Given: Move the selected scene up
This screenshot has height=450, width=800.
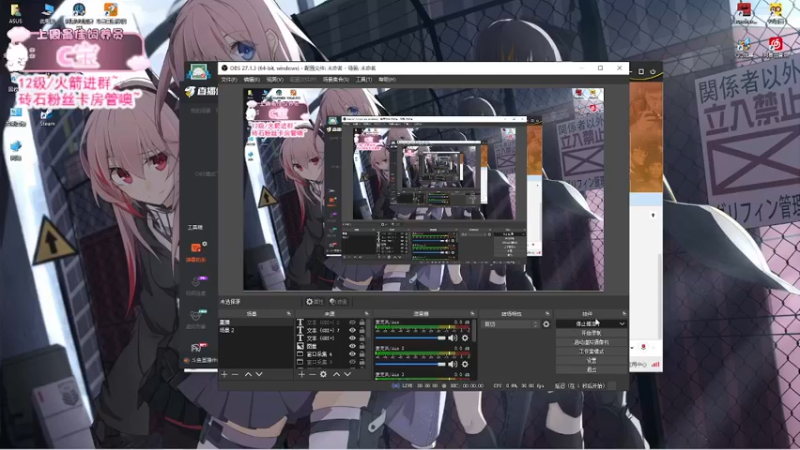Looking at the screenshot, I should (x=248, y=374).
